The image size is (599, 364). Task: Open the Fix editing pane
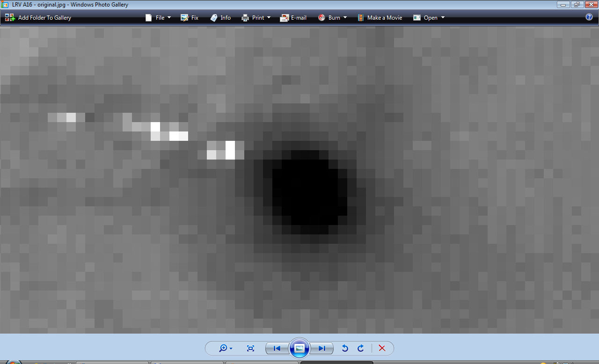click(x=190, y=18)
